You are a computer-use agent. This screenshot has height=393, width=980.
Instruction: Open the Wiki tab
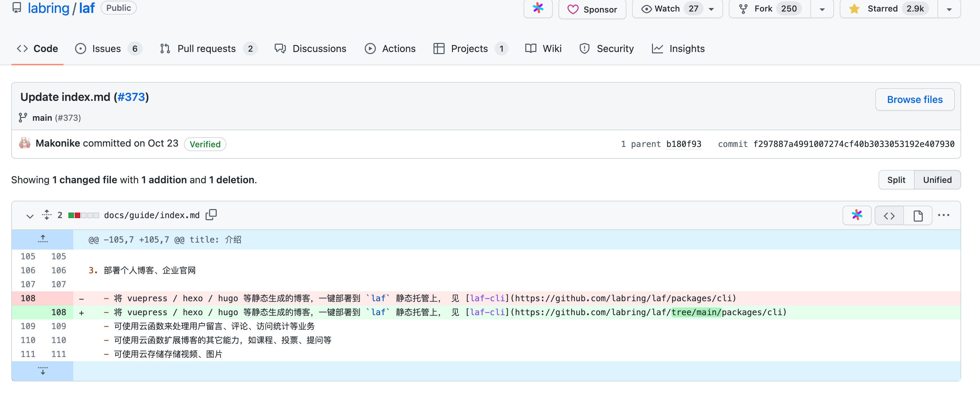pos(543,49)
